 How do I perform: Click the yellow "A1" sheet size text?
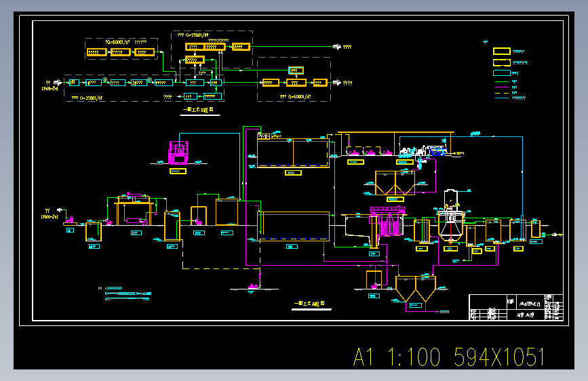coord(363,357)
